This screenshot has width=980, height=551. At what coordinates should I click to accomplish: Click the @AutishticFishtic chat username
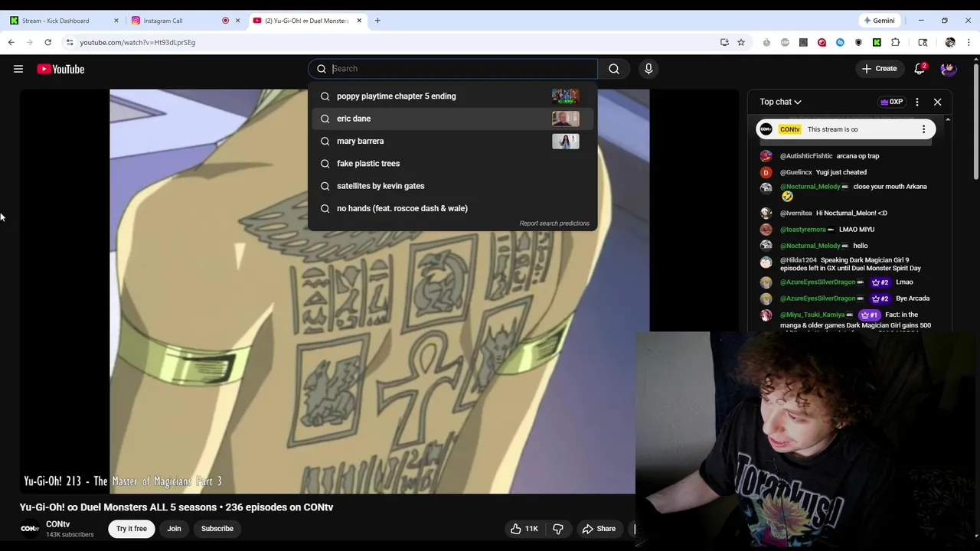click(806, 156)
